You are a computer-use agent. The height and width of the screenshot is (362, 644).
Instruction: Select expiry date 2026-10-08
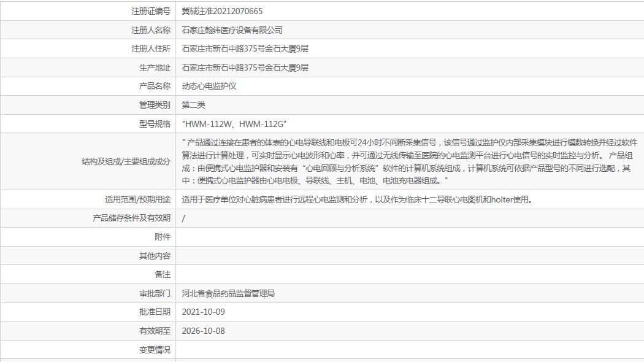pos(203,331)
